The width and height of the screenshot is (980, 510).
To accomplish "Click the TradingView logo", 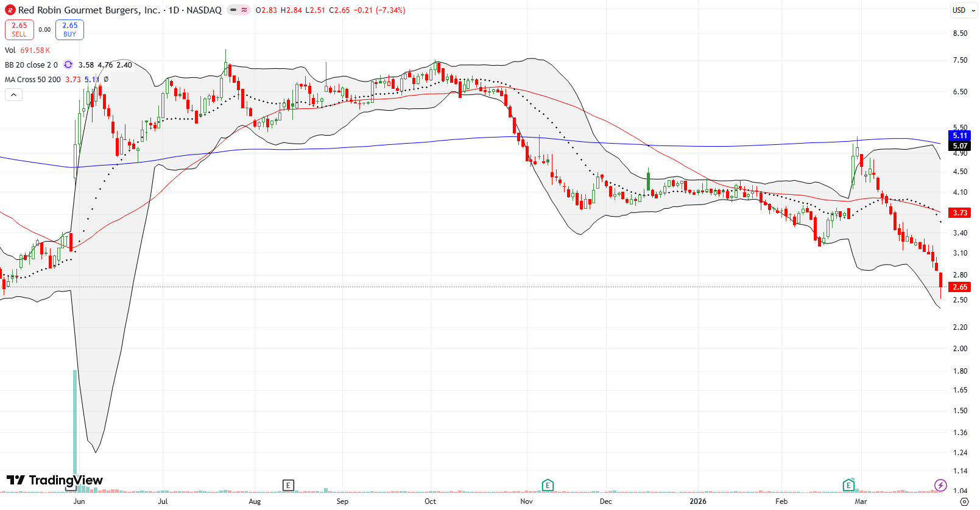I will coord(55,480).
